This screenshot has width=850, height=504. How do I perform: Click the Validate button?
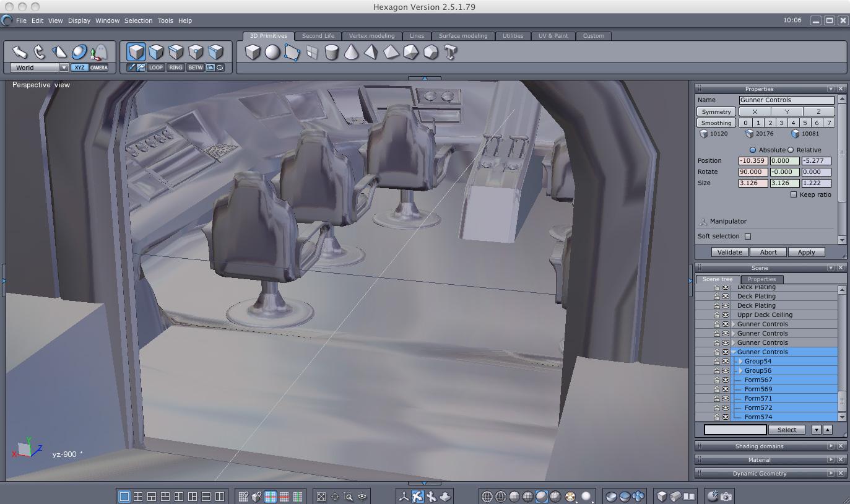pyautogui.click(x=729, y=252)
